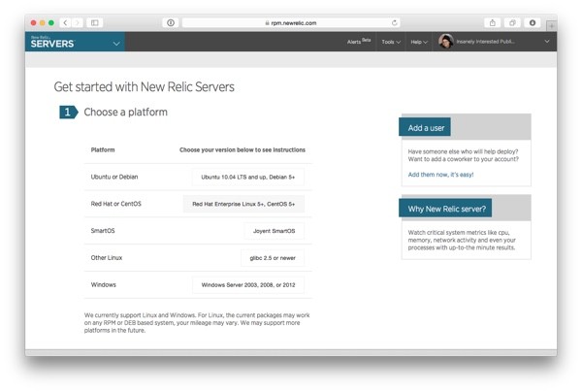Viewport: 582px width, 392px height.
Task: Click the Add them now, it's easy! link
Action: pyautogui.click(x=440, y=175)
